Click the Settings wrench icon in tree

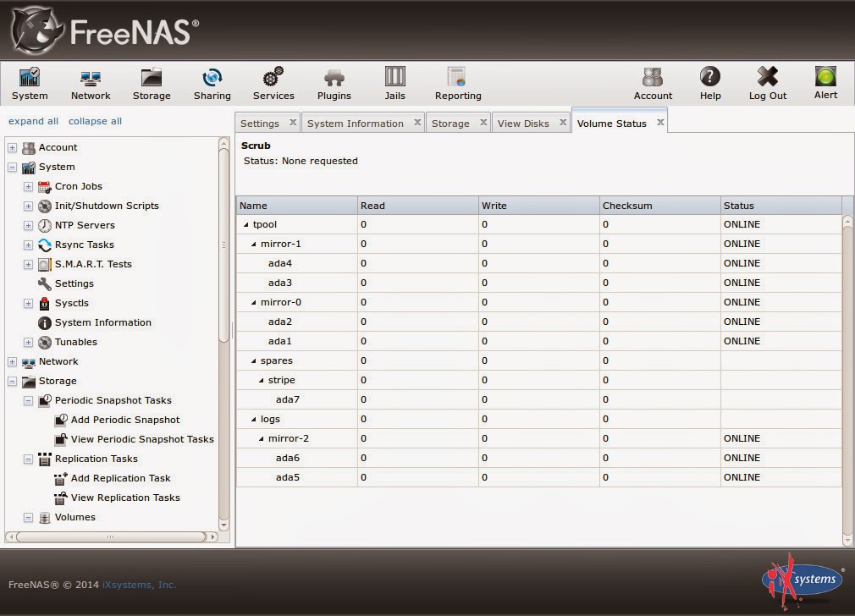point(45,284)
